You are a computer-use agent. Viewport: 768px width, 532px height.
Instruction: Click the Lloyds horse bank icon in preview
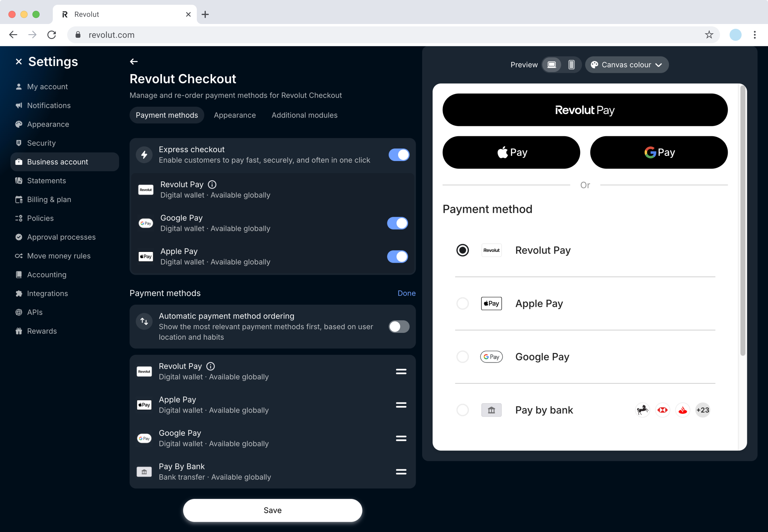point(642,410)
